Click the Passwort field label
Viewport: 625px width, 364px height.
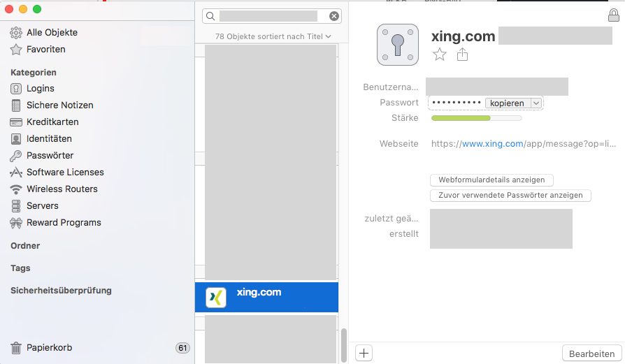[x=399, y=102]
